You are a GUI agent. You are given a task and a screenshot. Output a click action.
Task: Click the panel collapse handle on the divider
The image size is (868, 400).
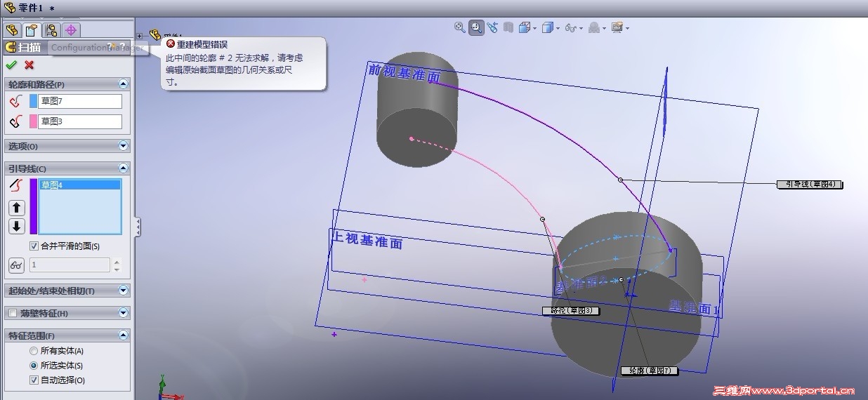click(x=138, y=227)
